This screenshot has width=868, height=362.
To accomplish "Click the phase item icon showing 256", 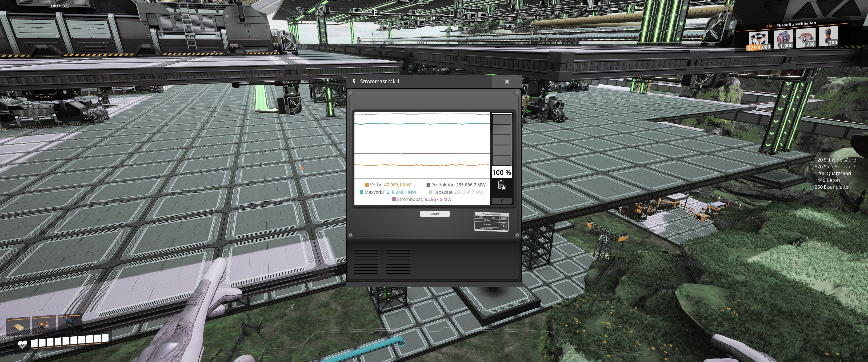I will point(806,38).
